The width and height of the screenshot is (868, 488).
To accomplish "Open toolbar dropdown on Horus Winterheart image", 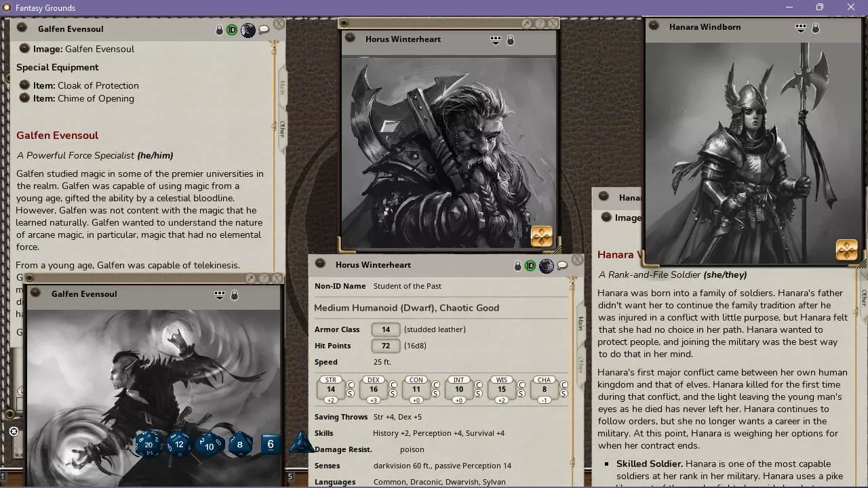I will [x=496, y=40].
